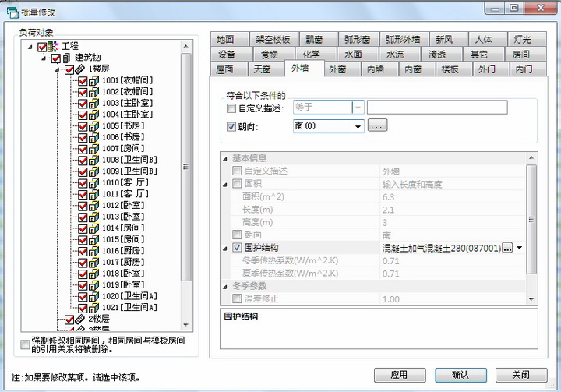561x392 pixels.
Task: Click room icon for 1013[卧室]
Action: 93,217
